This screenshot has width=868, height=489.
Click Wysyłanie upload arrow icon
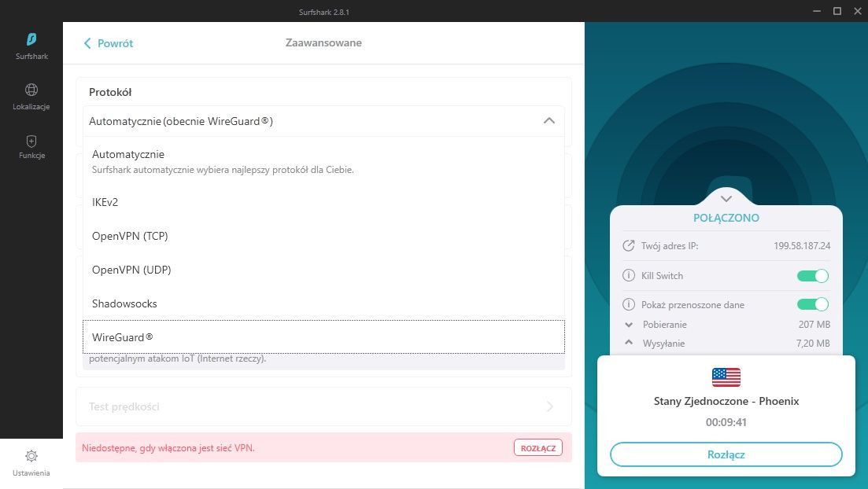[629, 343]
